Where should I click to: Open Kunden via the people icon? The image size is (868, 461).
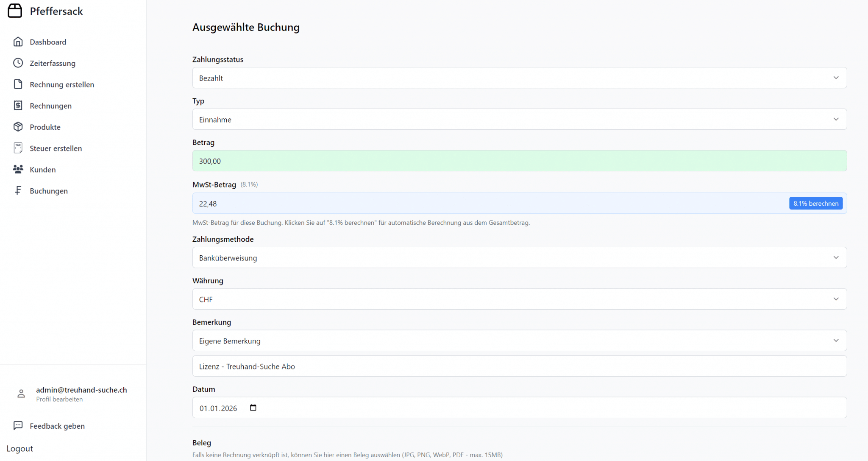[18, 169]
